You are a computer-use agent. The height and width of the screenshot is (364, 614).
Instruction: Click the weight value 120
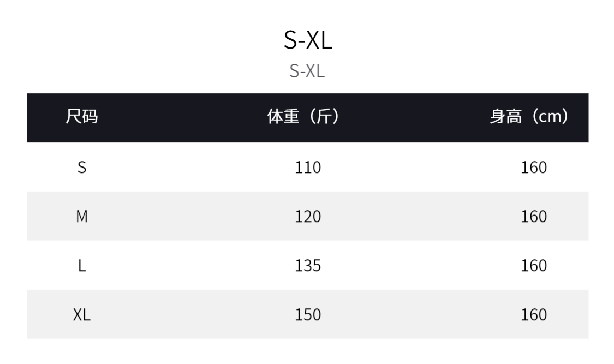tap(308, 217)
